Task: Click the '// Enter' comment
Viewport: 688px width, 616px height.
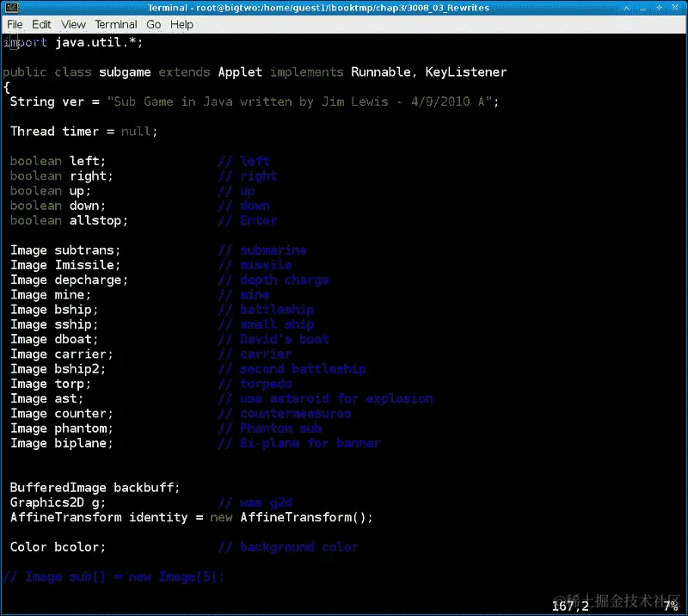Action: [248, 220]
